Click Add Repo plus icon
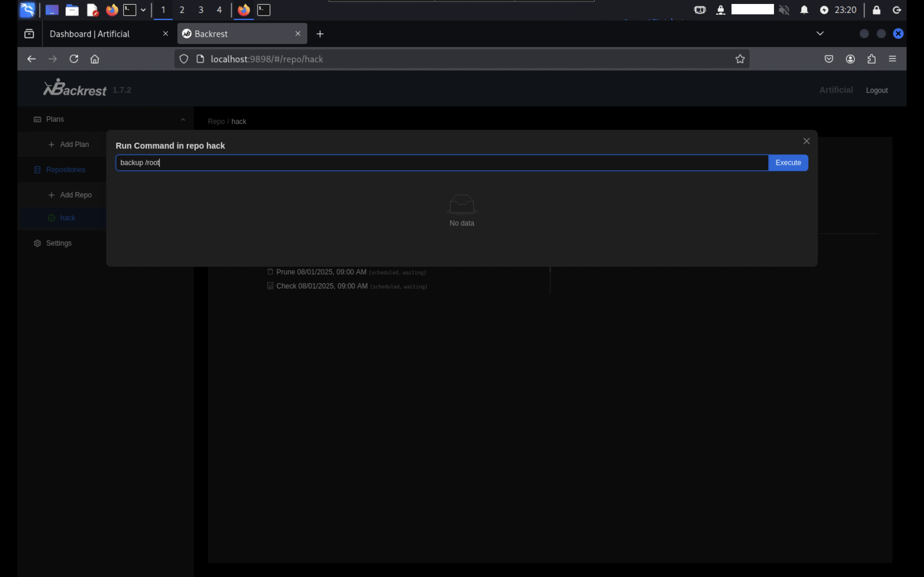The width and height of the screenshot is (924, 577). pyautogui.click(x=52, y=195)
